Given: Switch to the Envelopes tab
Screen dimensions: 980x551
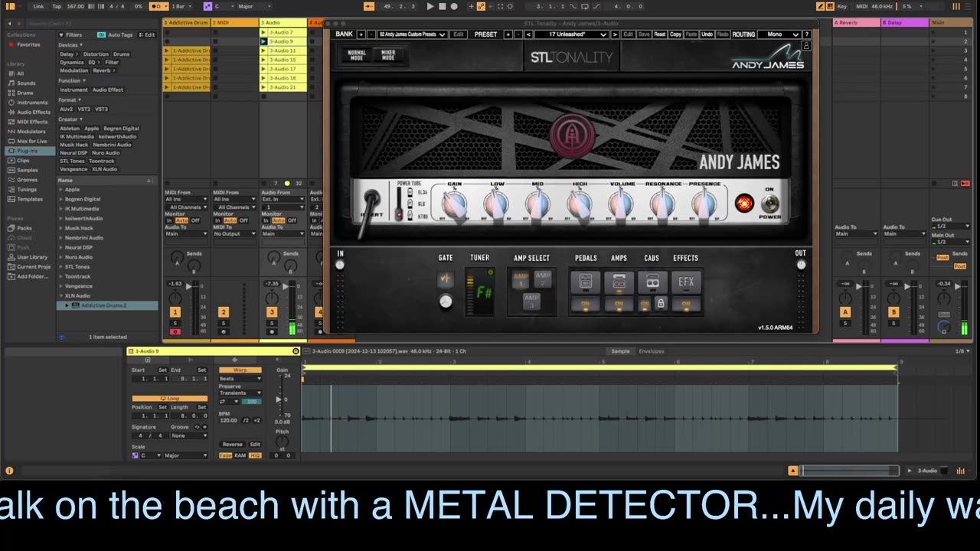Looking at the screenshot, I should pos(652,351).
